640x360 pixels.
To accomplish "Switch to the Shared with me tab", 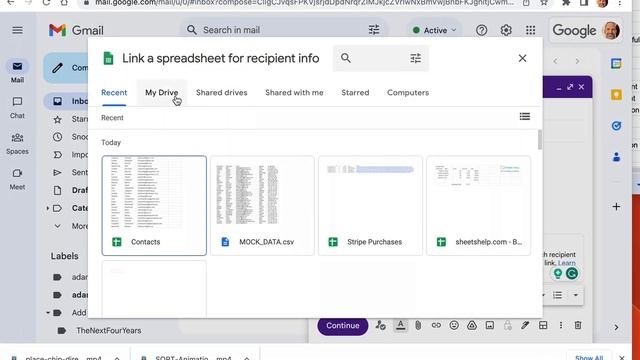I will 294,93.
